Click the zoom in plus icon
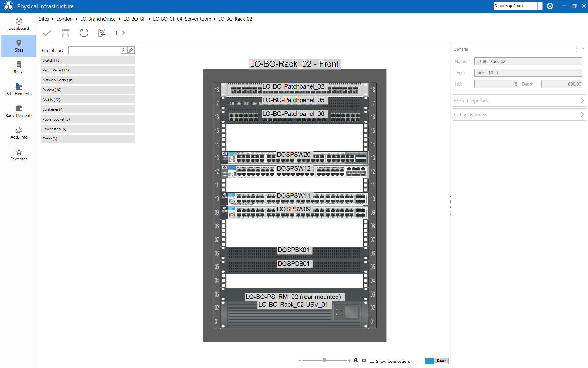 pyautogui.click(x=349, y=361)
